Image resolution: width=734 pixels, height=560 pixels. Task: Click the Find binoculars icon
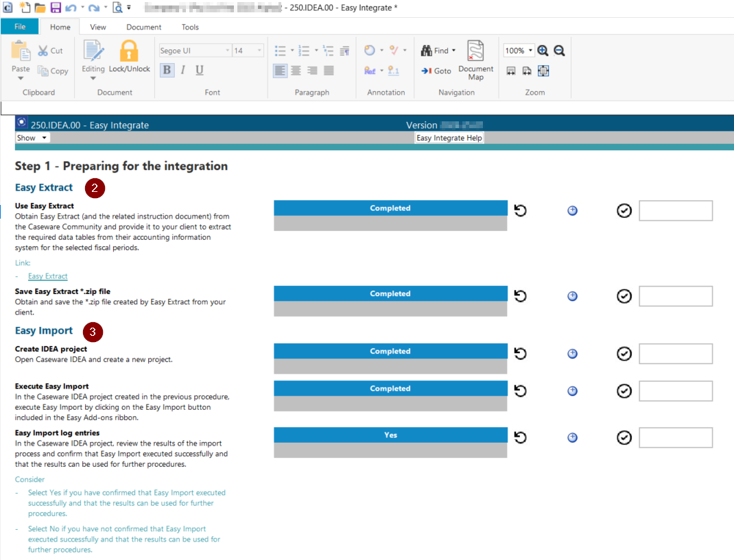[426, 50]
